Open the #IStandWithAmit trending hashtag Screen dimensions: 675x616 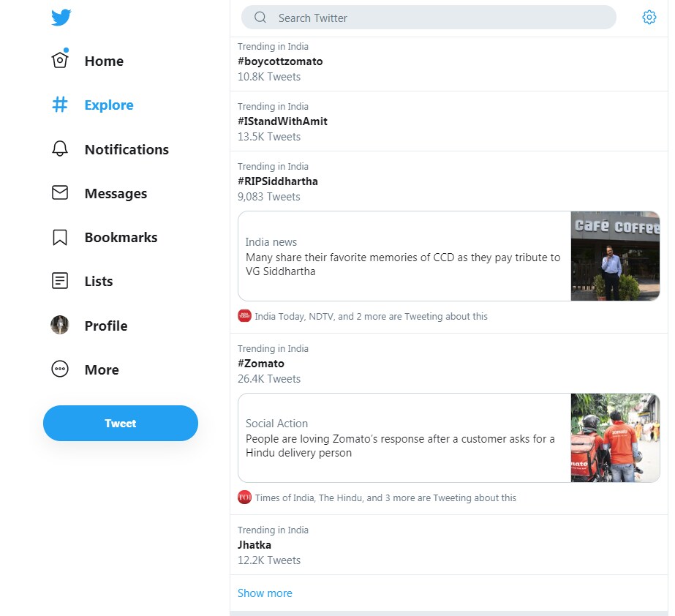[282, 121]
